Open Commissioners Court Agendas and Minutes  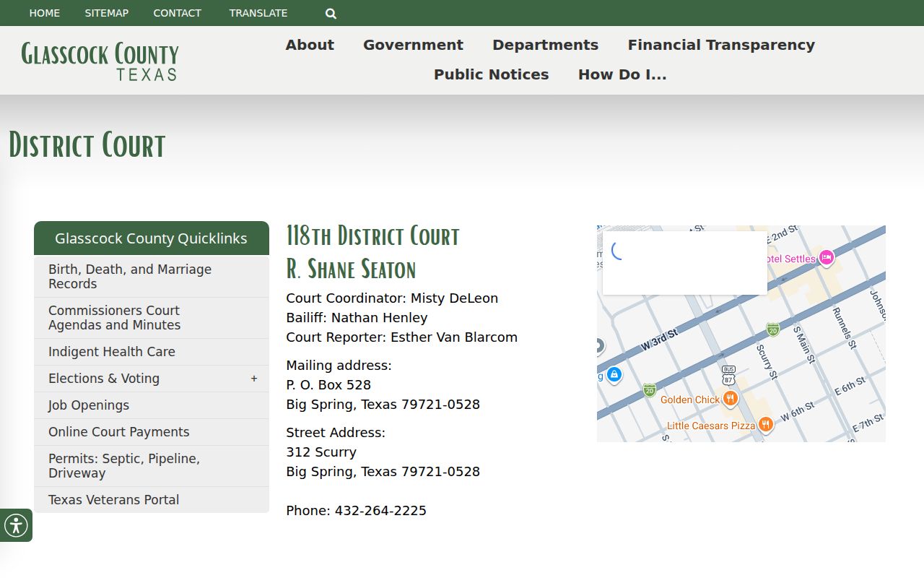(x=152, y=318)
